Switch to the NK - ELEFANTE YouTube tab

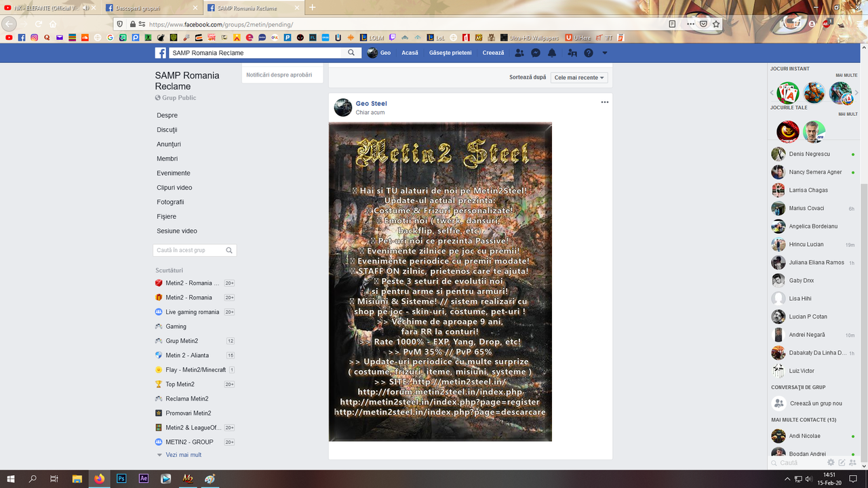pos(47,7)
